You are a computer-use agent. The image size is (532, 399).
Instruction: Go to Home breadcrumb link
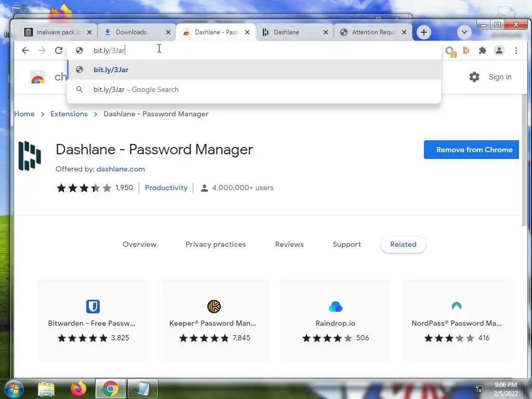[x=24, y=114]
